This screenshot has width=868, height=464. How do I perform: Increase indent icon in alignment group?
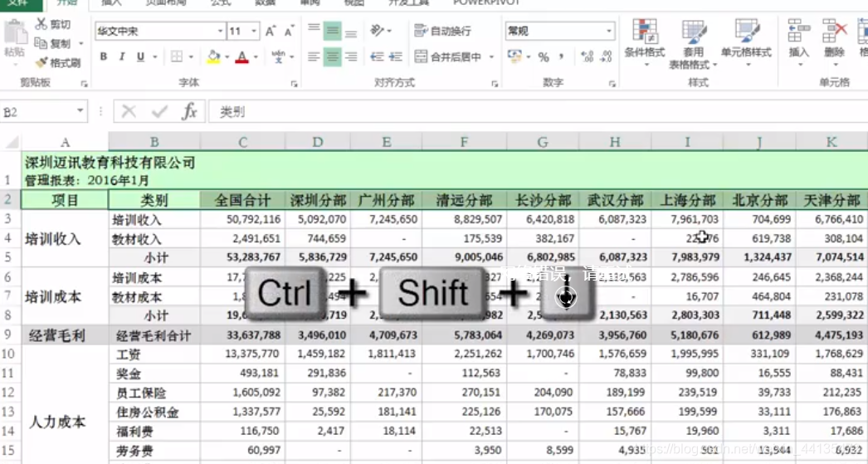pos(396,56)
